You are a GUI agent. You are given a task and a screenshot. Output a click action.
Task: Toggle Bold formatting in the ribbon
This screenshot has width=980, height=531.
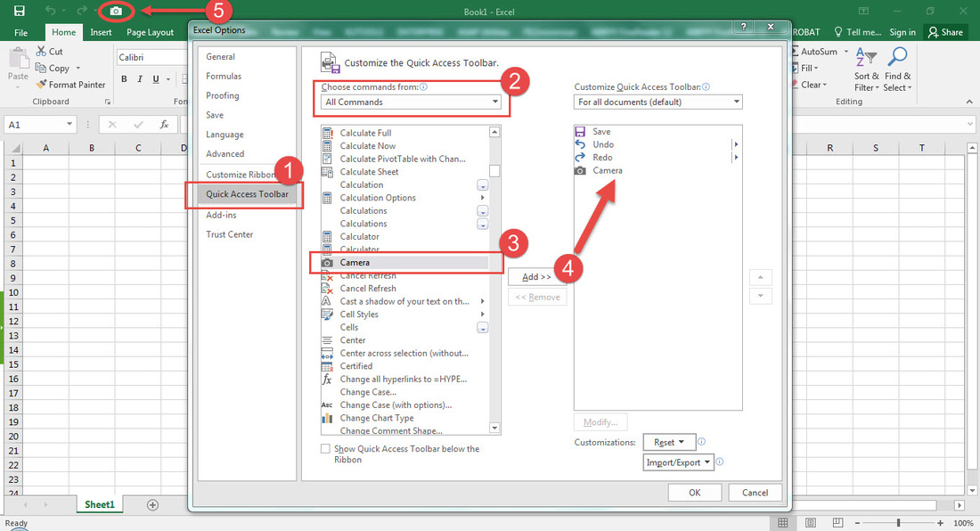(x=124, y=78)
